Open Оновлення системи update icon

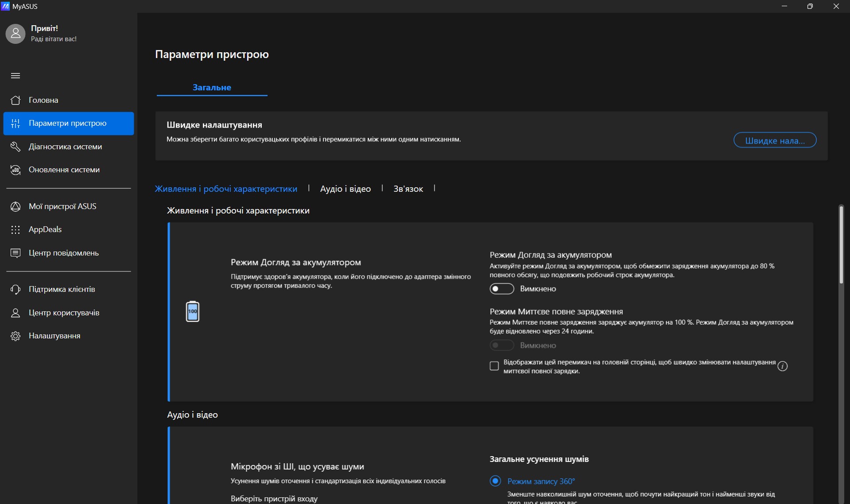pos(16,170)
